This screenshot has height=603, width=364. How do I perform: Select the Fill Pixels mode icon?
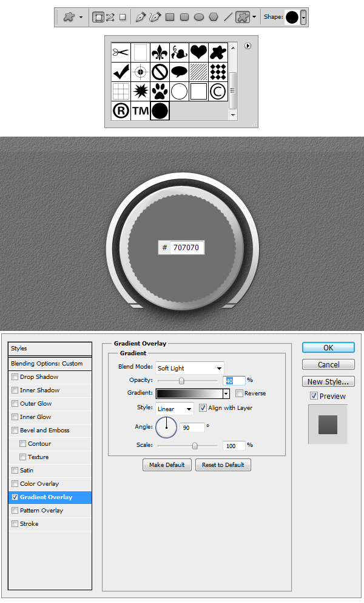point(123,17)
